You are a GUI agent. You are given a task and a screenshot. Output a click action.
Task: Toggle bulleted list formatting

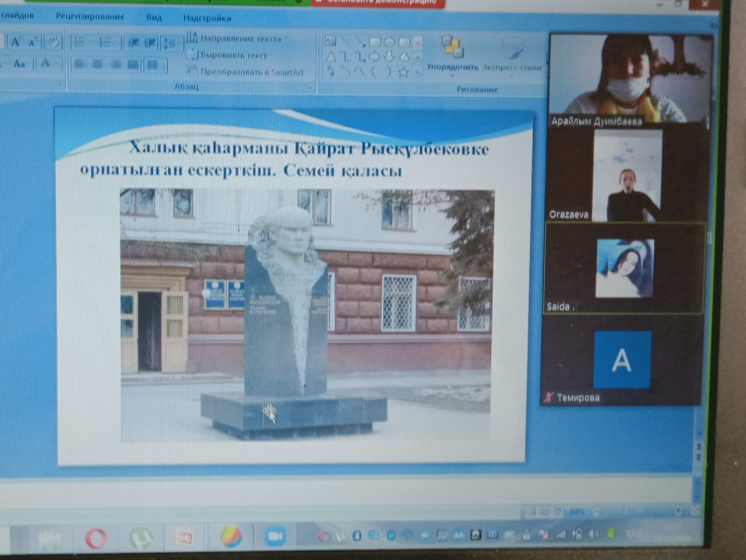(x=80, y=42)
